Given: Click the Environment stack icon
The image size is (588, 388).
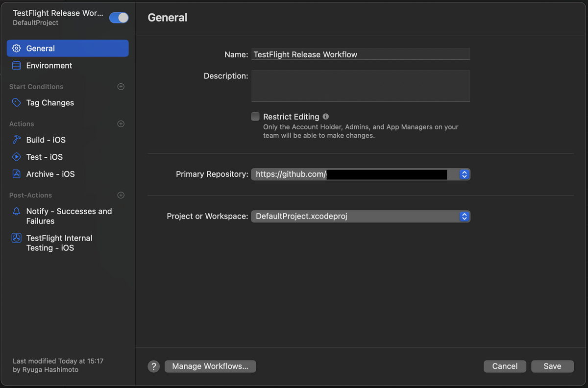Looking at the screenshot, I should (x=17, y=65).
